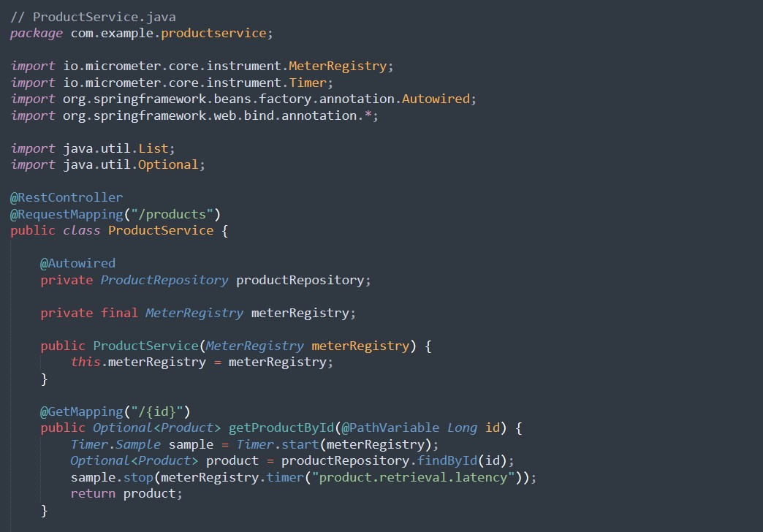Click the this keyword in the constructor
The height and width of the screenshot is (532, 763).
tap(86, 362)
